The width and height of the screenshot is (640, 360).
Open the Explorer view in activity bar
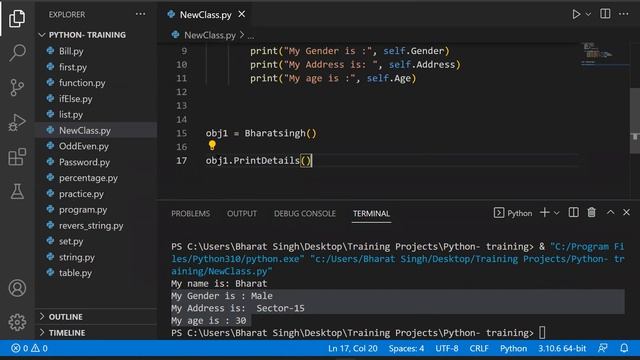pyautogui.click(x=17, y=18)
